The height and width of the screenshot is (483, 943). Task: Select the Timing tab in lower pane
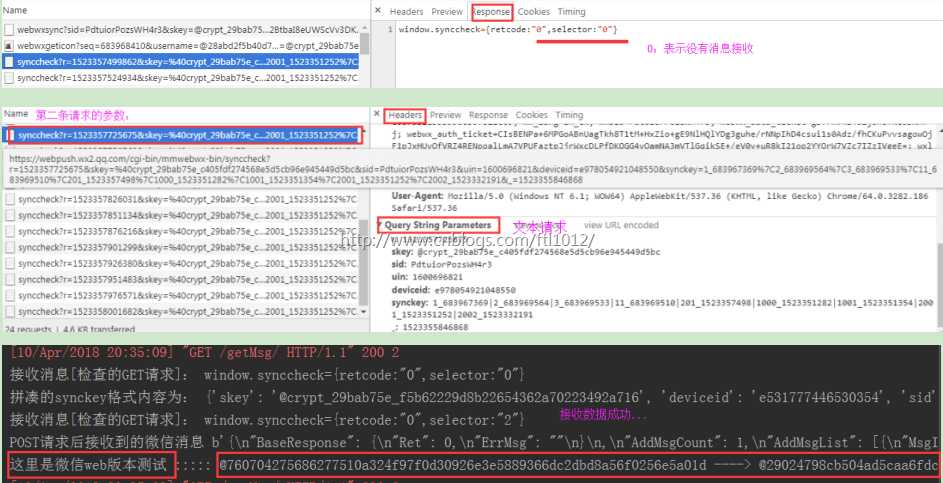pyautogui.click(x=569, y=115)
